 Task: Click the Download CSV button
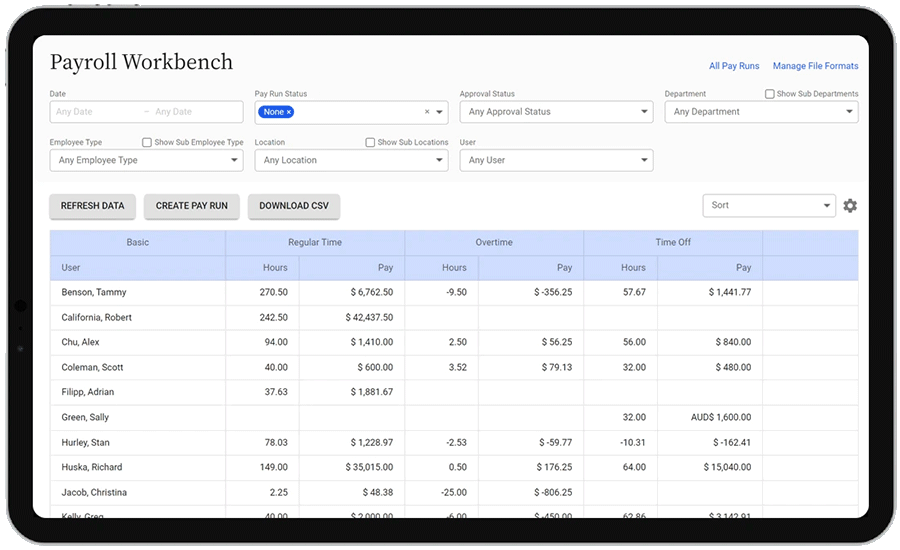coord(294,206)
